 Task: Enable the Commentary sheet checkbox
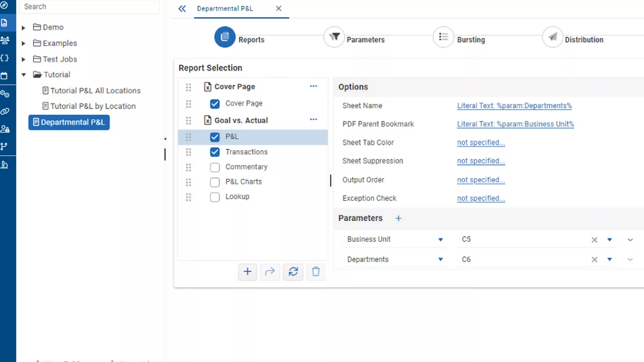215,167
